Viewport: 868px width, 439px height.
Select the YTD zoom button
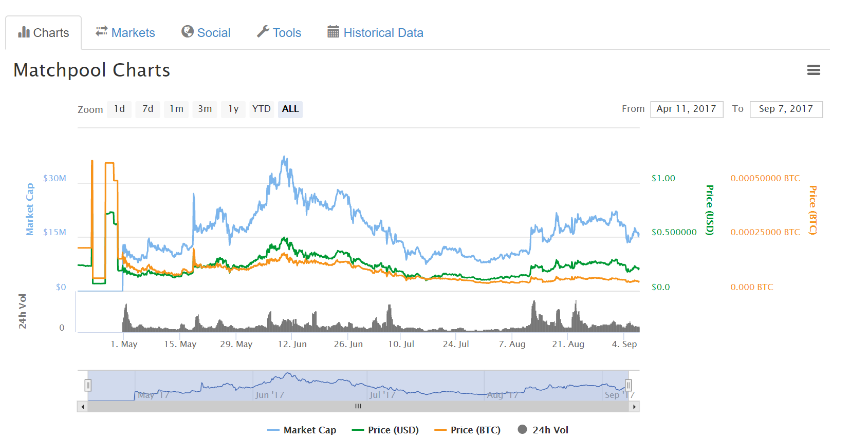pos(261,109)
